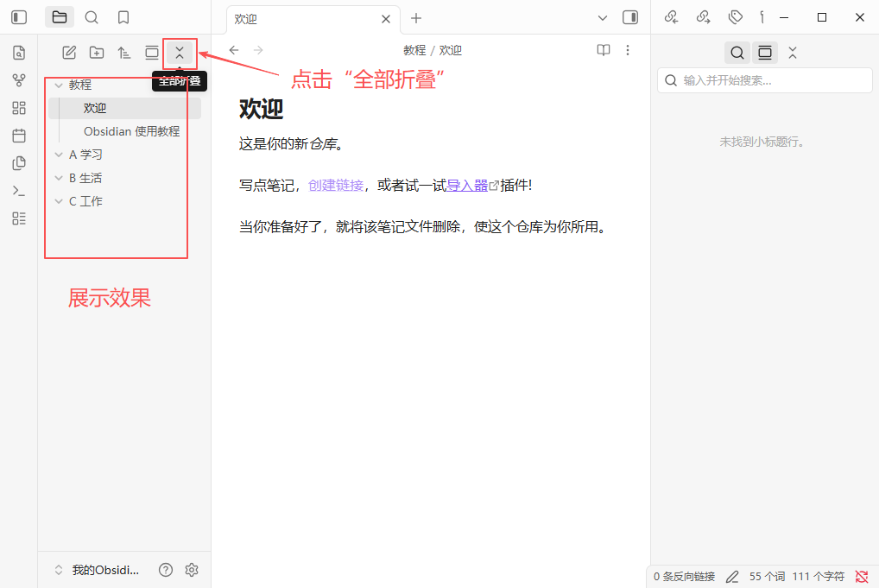This screenshot has width=879, height=588.
Task: Create a new note
Action: [x=69, y=53]
